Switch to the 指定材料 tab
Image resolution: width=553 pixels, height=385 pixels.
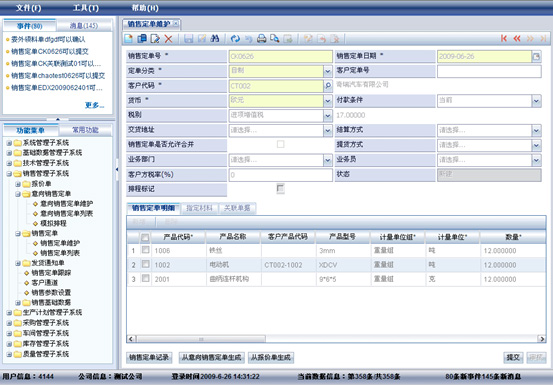click(x=199, y=208)
